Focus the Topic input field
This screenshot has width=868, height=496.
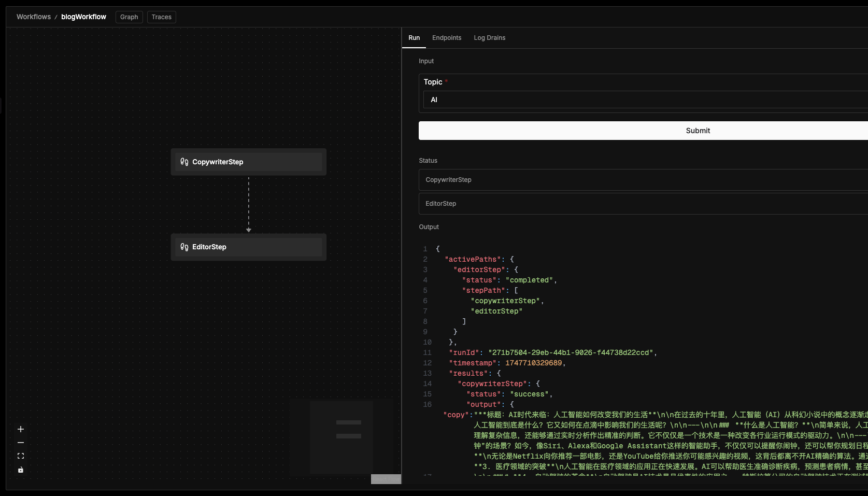point(646,100)
